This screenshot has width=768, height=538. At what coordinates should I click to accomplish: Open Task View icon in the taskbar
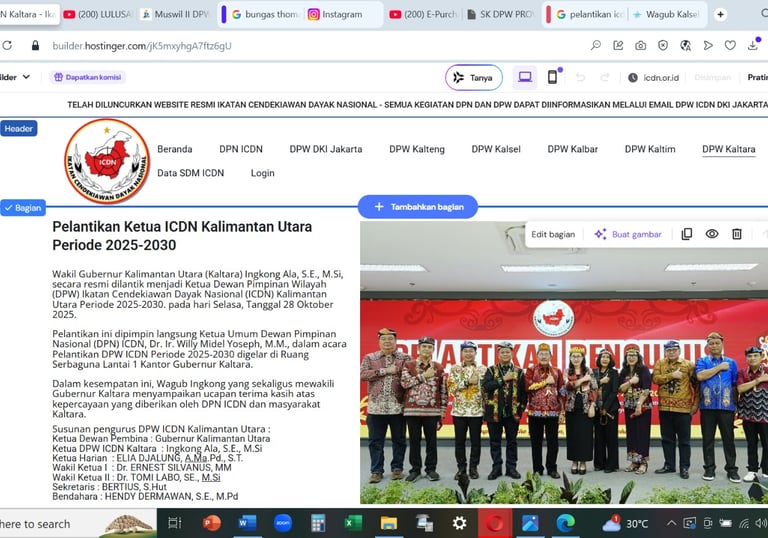(x=174, y=523)
